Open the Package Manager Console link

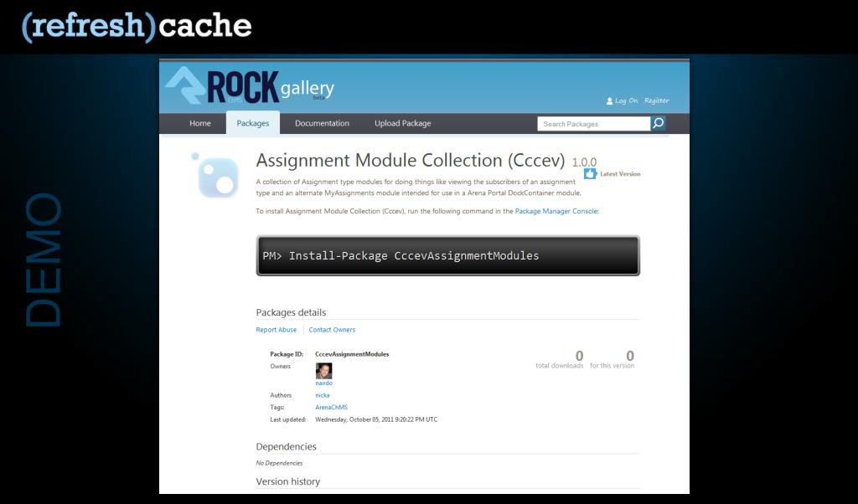click(x=556, y=211)
